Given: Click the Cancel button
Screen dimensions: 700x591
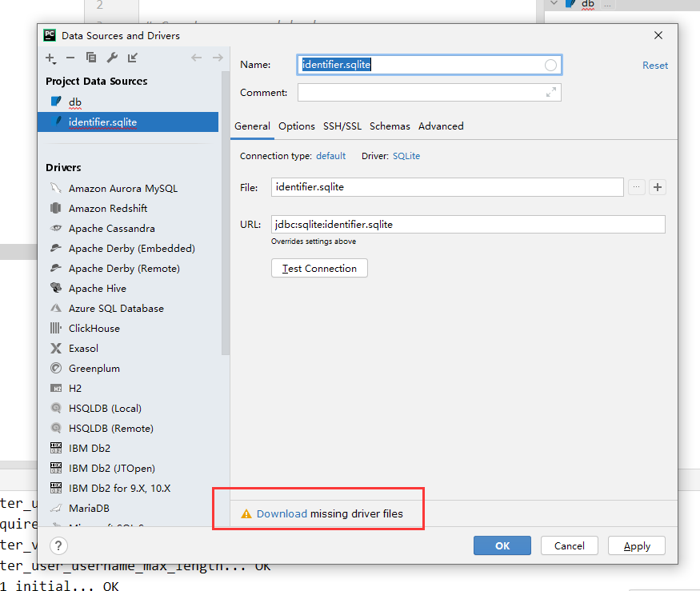Looking at the screenshot, I should (x=569, y=545).
